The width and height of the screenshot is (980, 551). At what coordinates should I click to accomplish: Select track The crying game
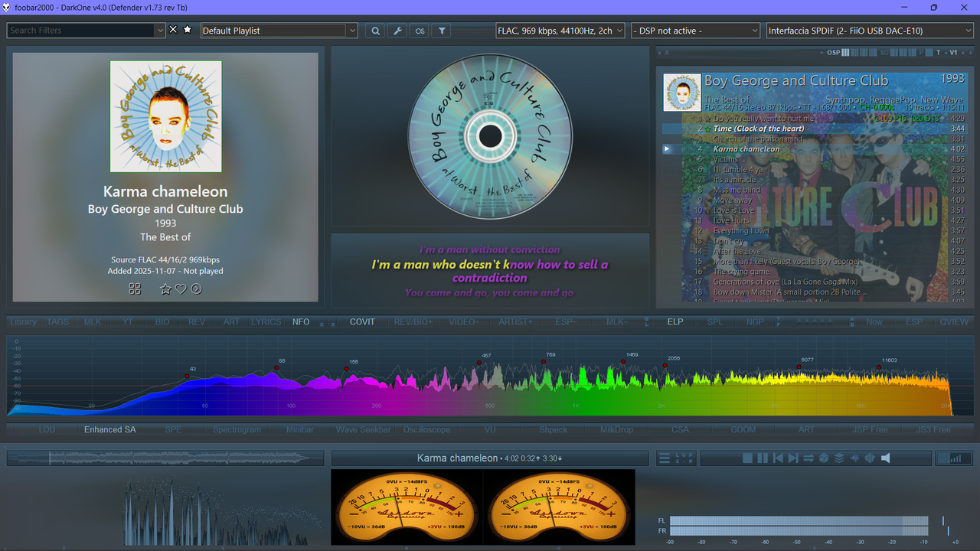[x=815, y=272]
